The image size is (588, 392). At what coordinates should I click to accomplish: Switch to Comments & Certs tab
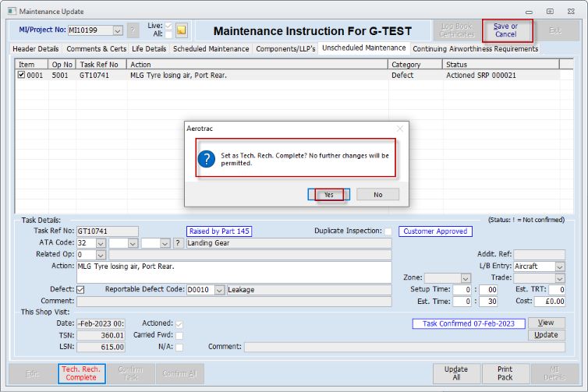(x=97, y=49)
